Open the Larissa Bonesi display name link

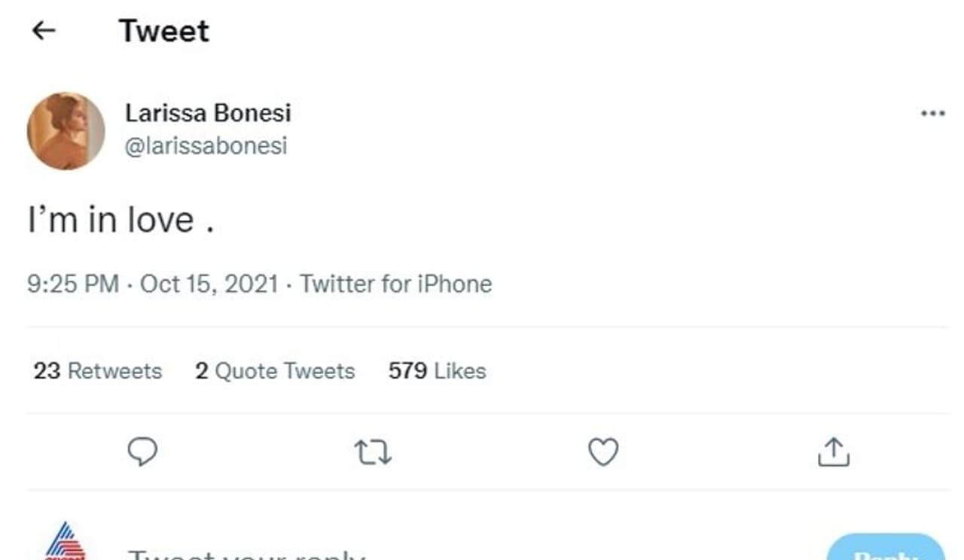click(208, 113)
